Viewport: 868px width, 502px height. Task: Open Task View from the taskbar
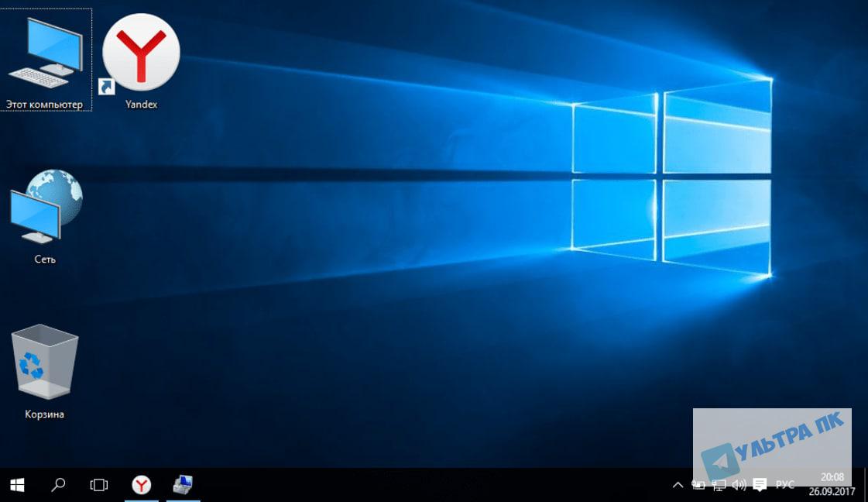(x=99, y=486)
